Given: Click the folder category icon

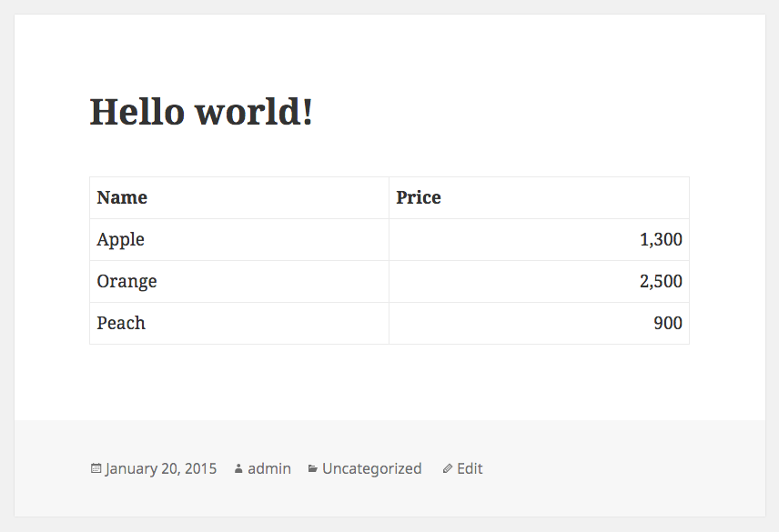Looking at the screenshot, I should [x=312, y=468].
